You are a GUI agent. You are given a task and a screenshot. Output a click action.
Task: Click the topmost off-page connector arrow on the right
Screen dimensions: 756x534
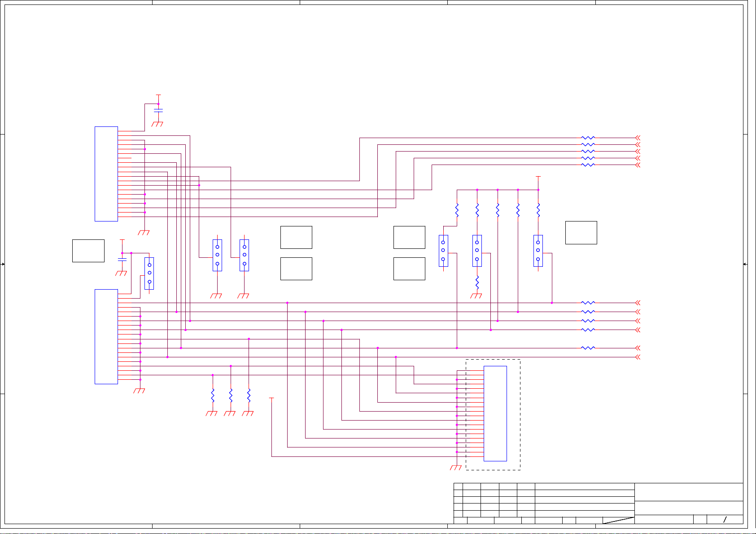(638, 138)
